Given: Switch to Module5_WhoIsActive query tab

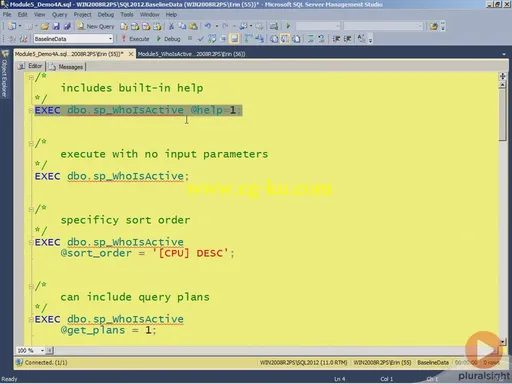Looking at the screenshot, I should pos(191,54).
